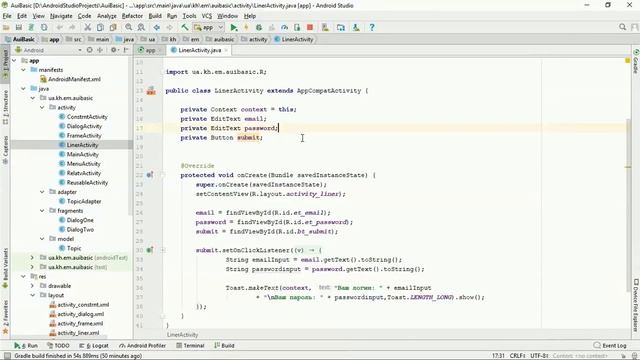The height and width of the screenshot is (360, 640).
Task: Click the Open folder toolbar icon
Action: (x=6, y=27)
